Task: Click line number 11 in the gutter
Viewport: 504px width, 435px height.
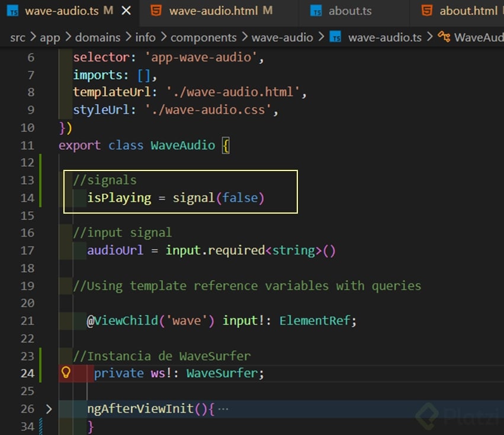Action: (27, 146)
